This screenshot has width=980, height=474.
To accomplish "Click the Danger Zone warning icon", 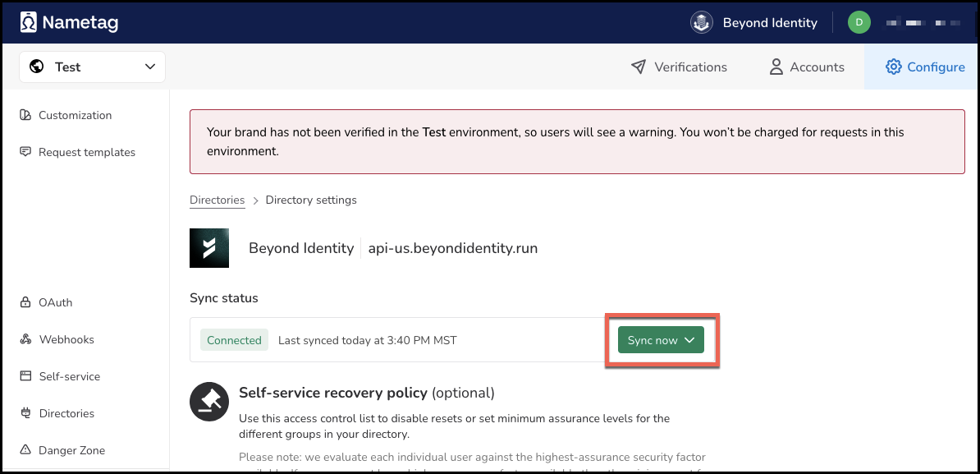I will pos(25,450).
